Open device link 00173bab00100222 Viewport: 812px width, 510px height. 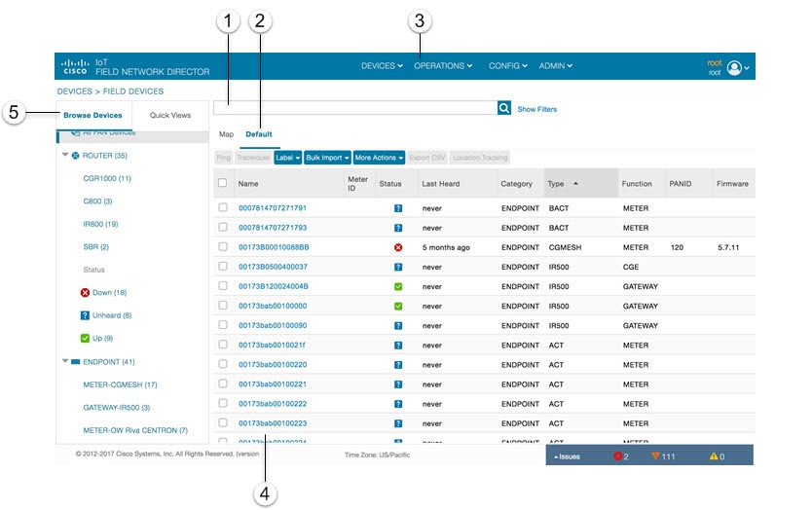point(273,404)
